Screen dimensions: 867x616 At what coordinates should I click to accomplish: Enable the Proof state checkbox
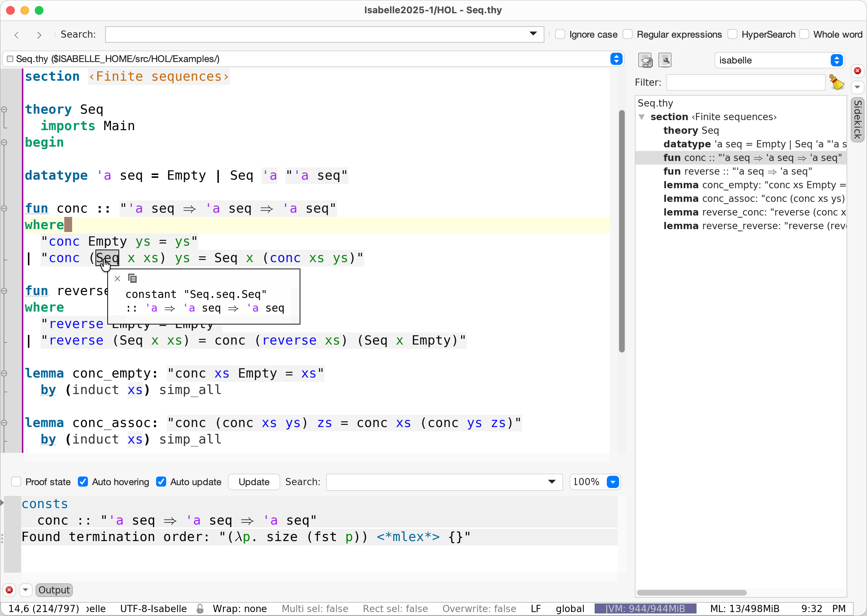pos(16,482)
